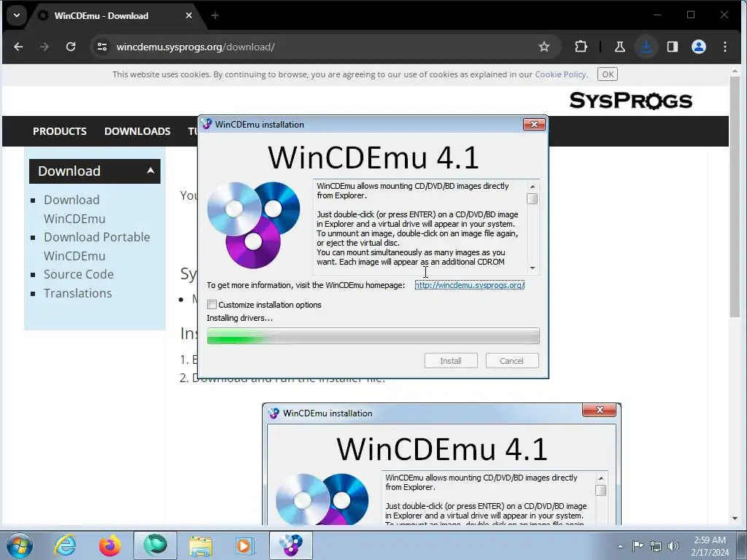Toggle the Chrome side panel
This screenshot has height=560, width=747.
coord(672,47)
